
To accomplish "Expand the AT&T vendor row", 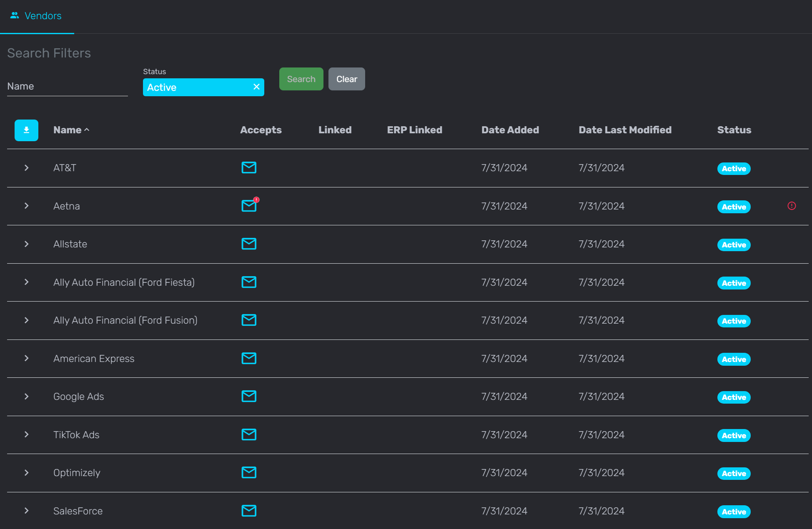I will (x=26, y=167).
